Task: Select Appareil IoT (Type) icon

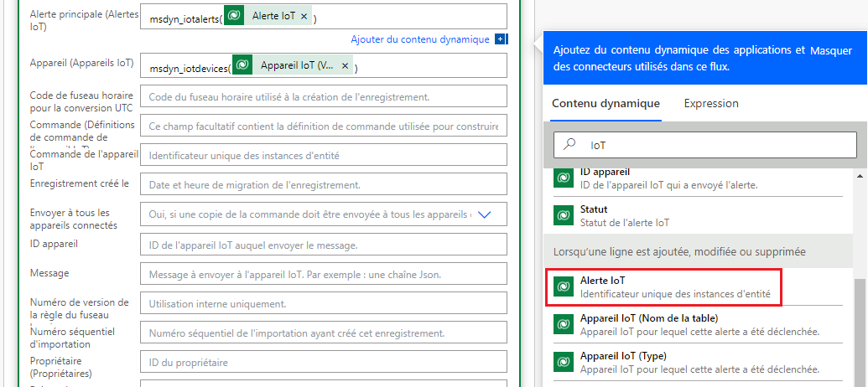Action: coord(563,361)
